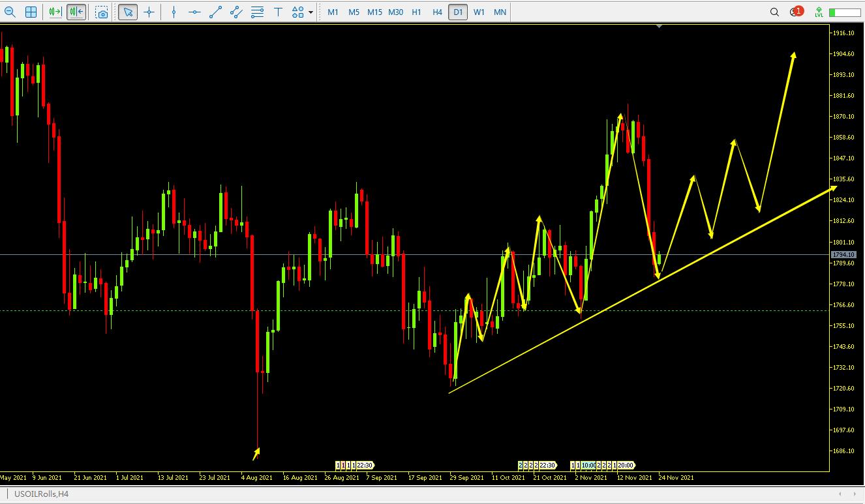Click the green LVL icon

point(819,12)
